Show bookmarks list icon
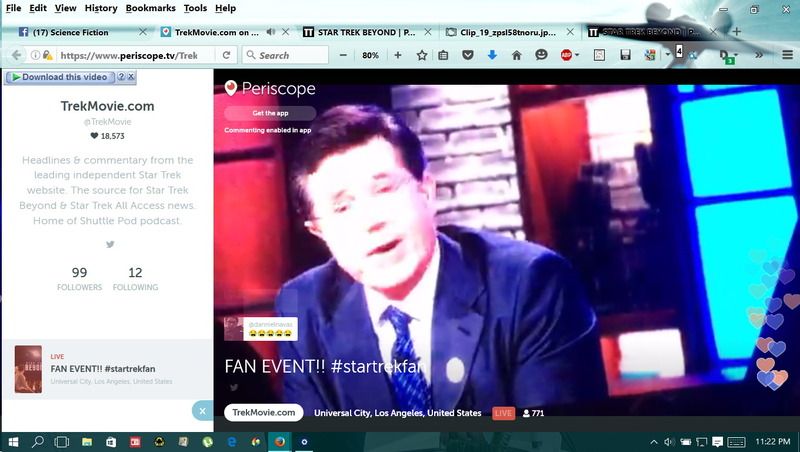Viewport: 800px width, 452px height. tap(443, 55)
